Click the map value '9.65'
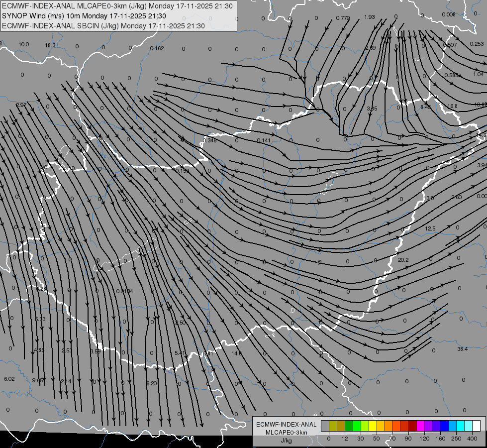487x448 pixels. click(38, 380)
